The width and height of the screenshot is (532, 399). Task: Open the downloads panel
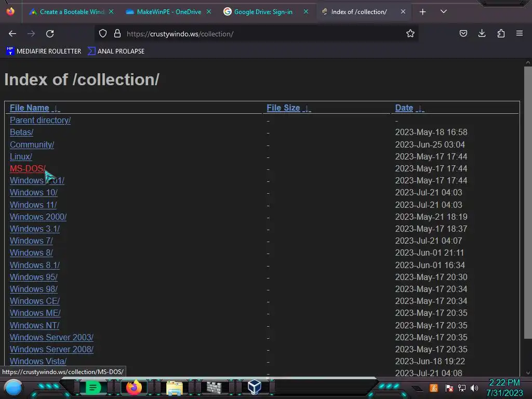point(482,33)
